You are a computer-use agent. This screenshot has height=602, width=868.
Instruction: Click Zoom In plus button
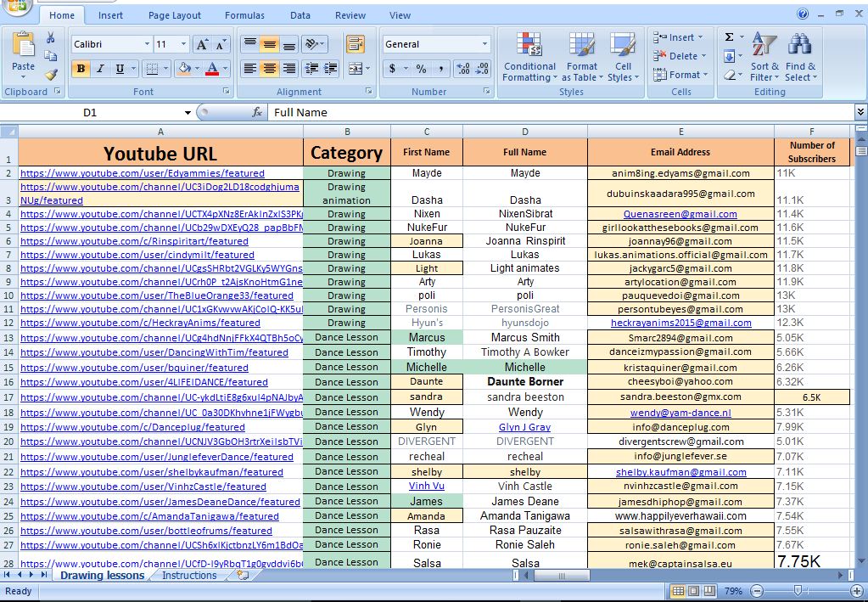coord(856,591)
